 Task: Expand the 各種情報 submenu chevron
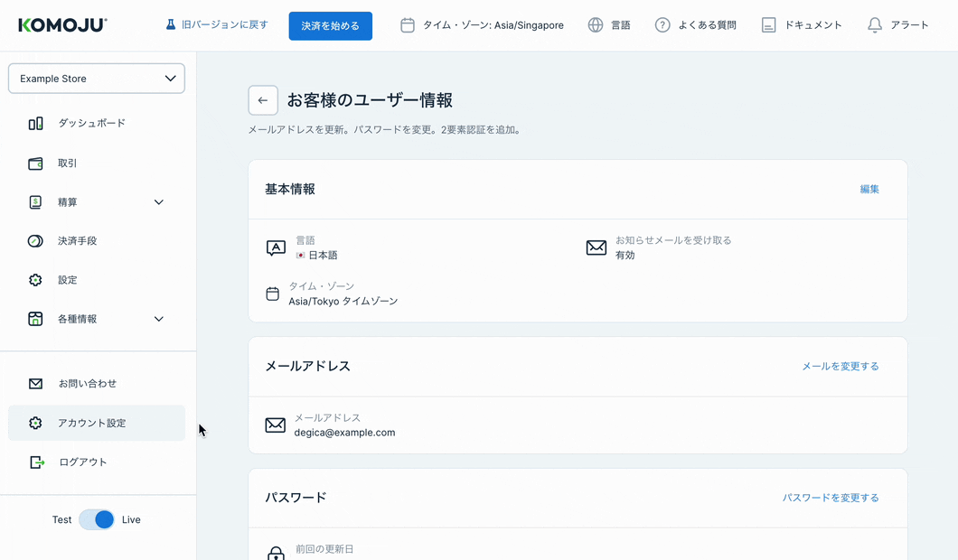point(159,319)
